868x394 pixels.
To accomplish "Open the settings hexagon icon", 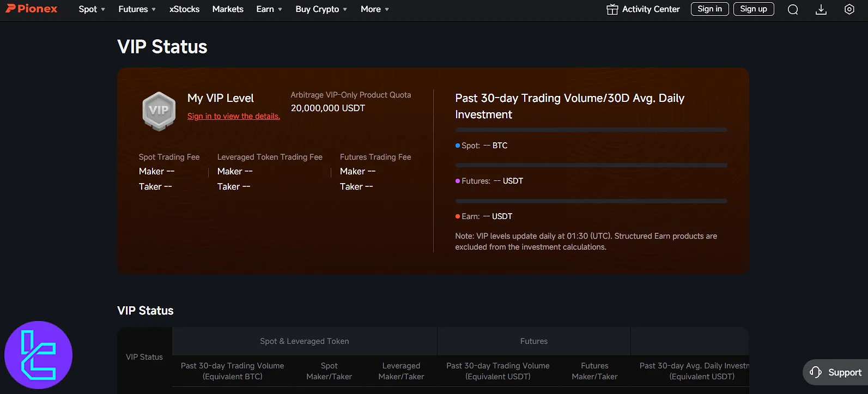I will [849, 9].
